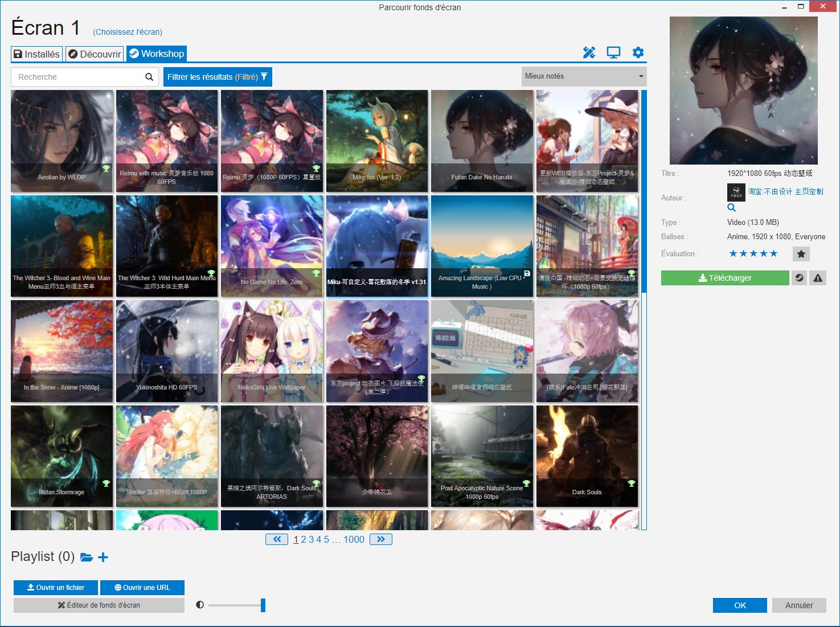The image size is (840, 627).
Task: Search for the author's other wallpapers
Action: pos(731,208)
